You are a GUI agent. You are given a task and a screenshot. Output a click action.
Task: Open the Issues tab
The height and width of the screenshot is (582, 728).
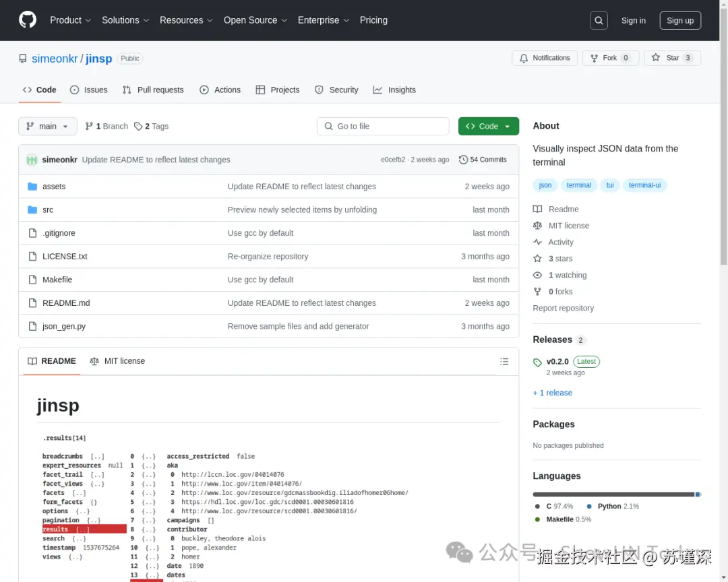89,90
